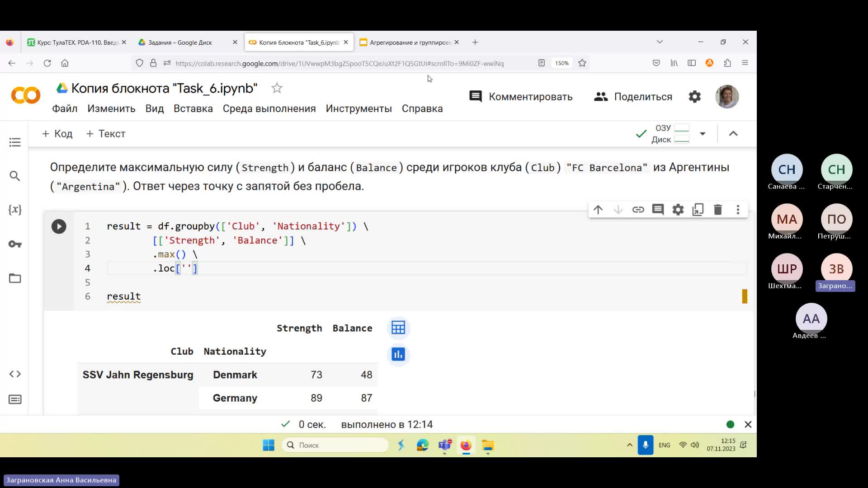The height and width of the screenshot is (488, 868).
Task: Open the Файл menu
Action: pyautogui.click(x=65, y=109)
